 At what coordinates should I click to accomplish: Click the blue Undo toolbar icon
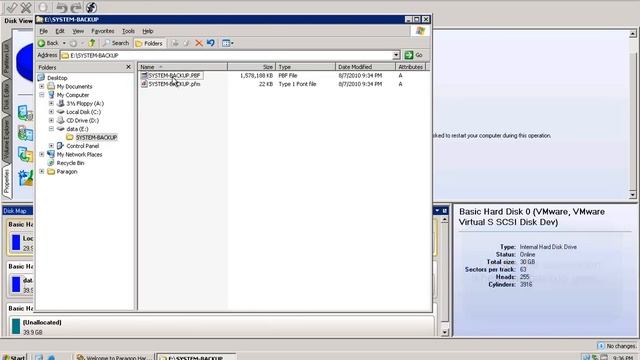point(211,43)
